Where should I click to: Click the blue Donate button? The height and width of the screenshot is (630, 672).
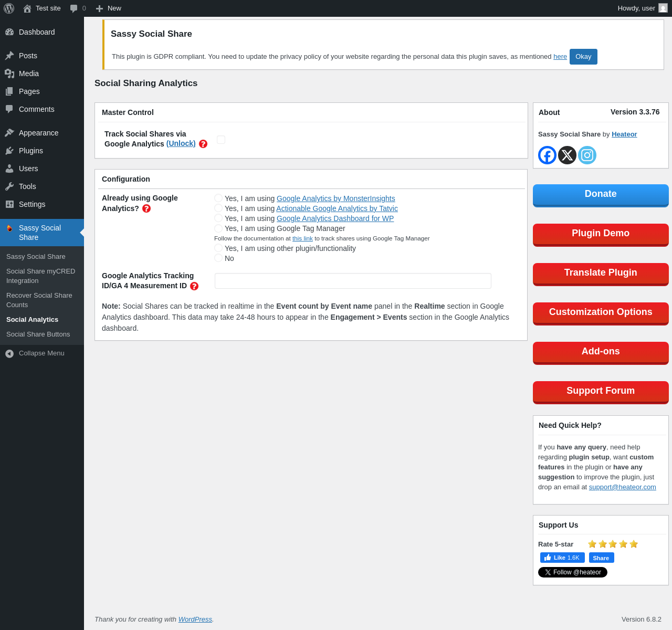[x=601, y=195]
